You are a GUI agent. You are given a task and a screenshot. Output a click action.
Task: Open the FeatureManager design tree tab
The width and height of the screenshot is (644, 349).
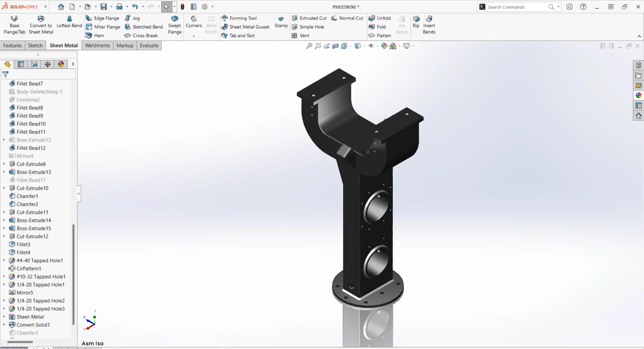(x=8, y=64)
